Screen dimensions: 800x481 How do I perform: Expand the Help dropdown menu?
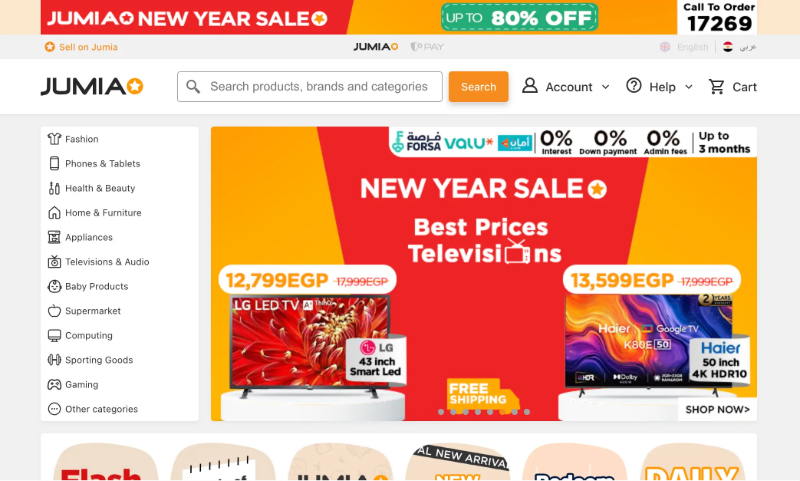[659, 87]
